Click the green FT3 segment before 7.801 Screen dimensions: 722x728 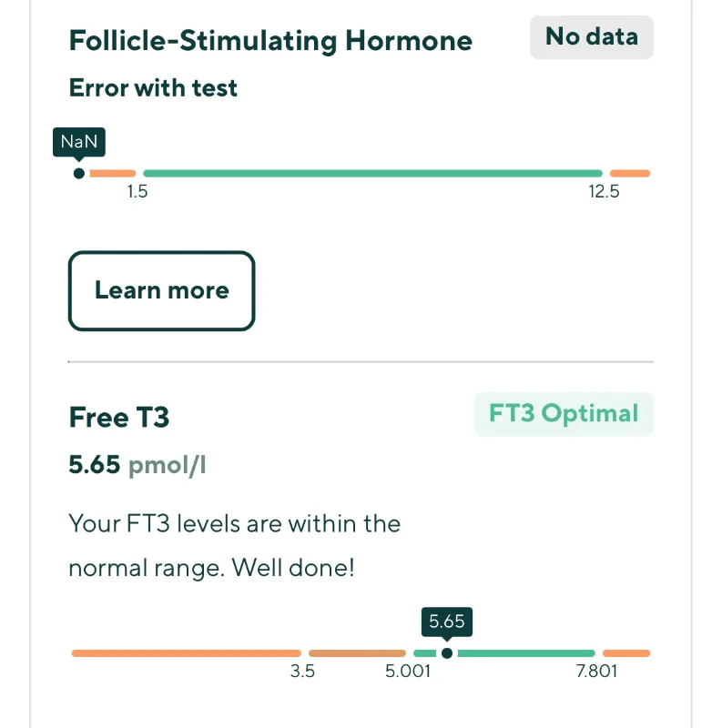coord(526,653)
